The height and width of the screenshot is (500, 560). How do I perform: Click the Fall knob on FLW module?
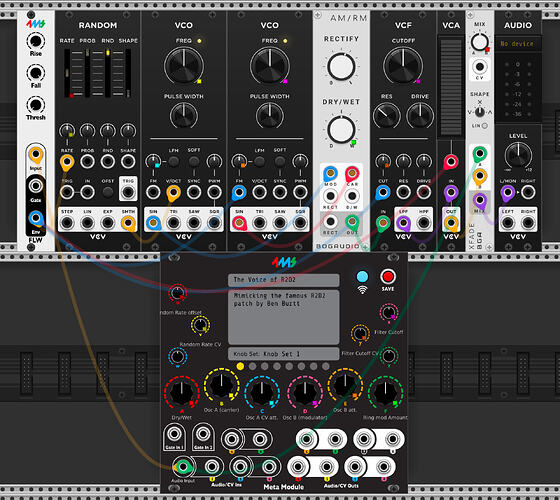point(35,73)
